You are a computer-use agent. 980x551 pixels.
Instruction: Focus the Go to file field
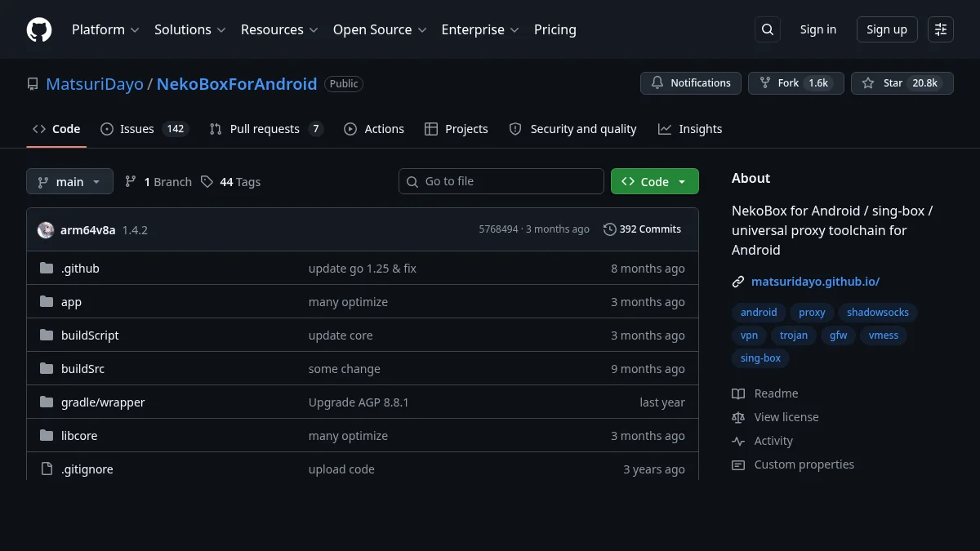click(501, 181)
